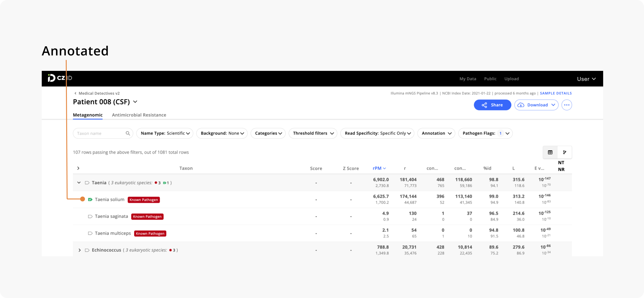
Task: Click Known Pathogen tag on Taenia multiceps
Action: pyautogui.click(x=150, y=233)
